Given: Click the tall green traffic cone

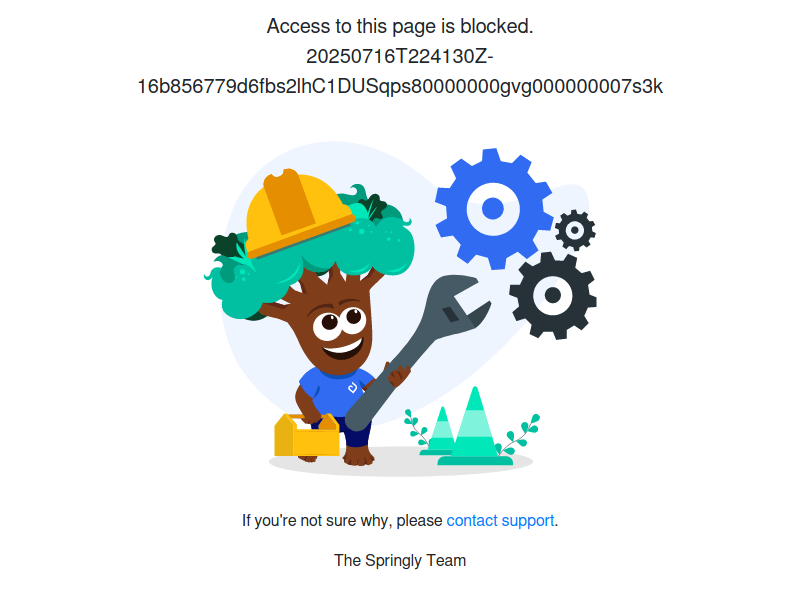Looking at the screenshot, I should (475, 428).
